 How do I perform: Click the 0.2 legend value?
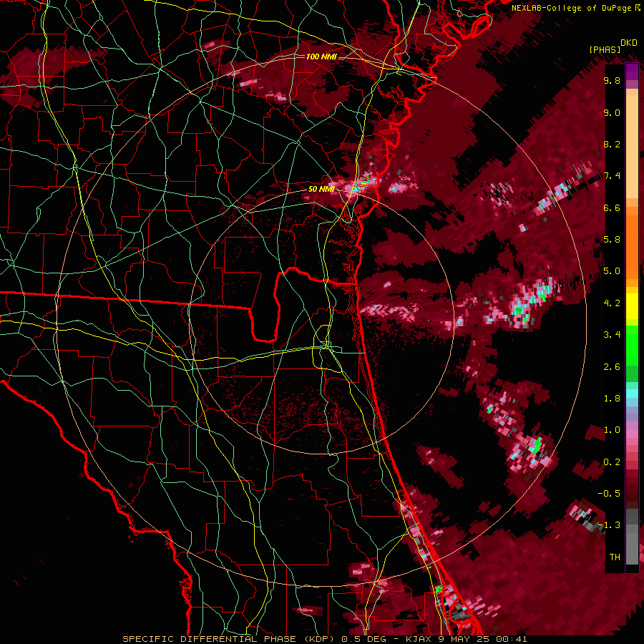(612, 462)
